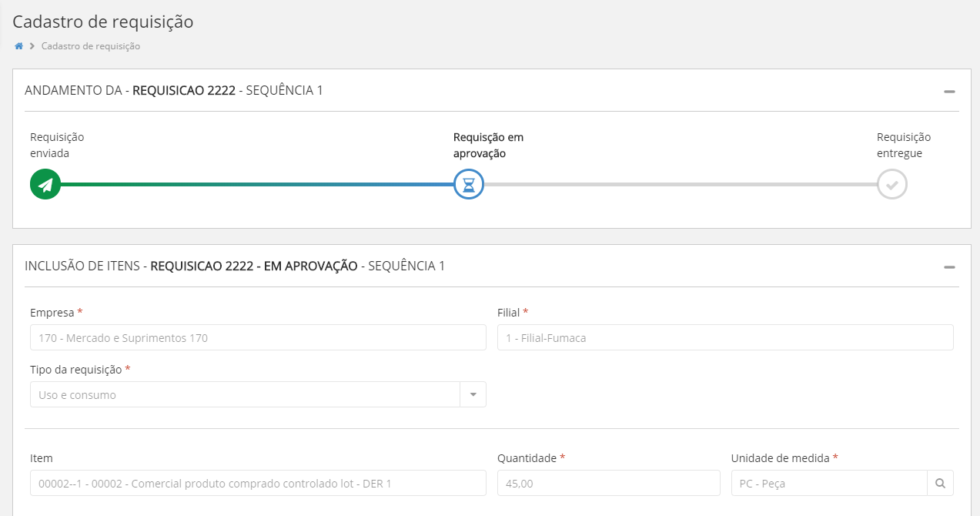Collapse the Andamento da Requisição panel

(x=949, y=91)
